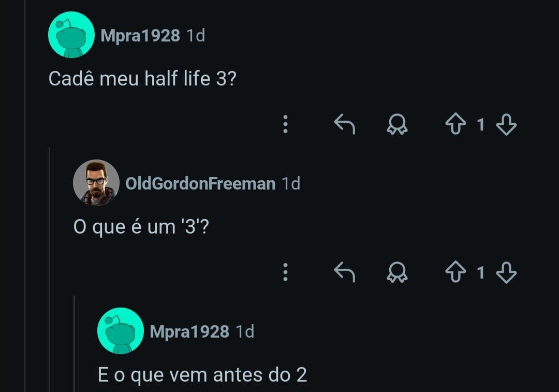Downvote OldGordonFreeman's "O que é um '3'?" comment
Image resolution: width=559 pixels, height=392 pixels.
point(506,272)
